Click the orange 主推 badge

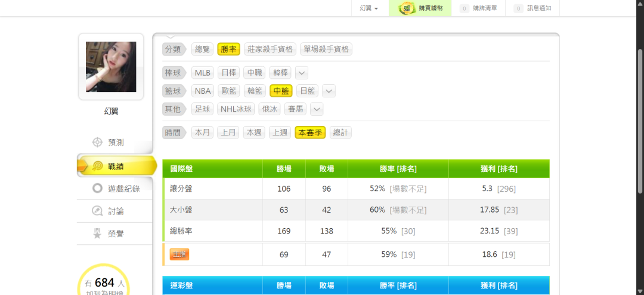pos(179,254)
